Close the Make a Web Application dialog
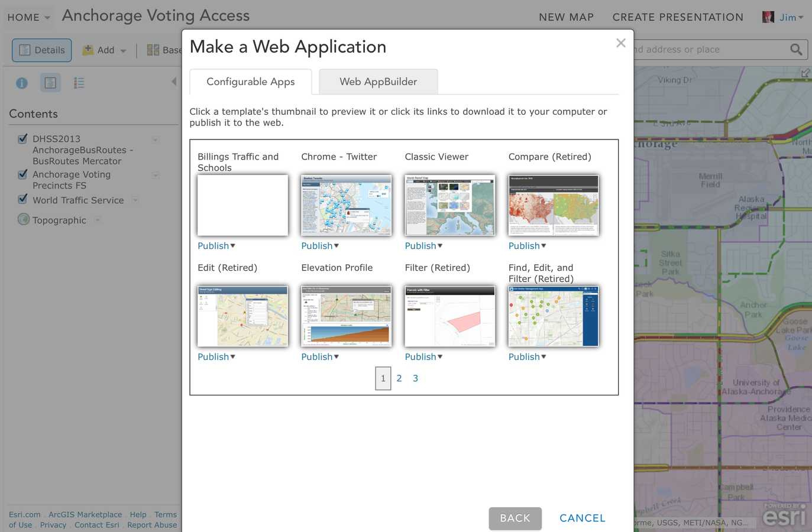This screenshot has height=532, width=812. pyautogui.click(x=620, y=43)
